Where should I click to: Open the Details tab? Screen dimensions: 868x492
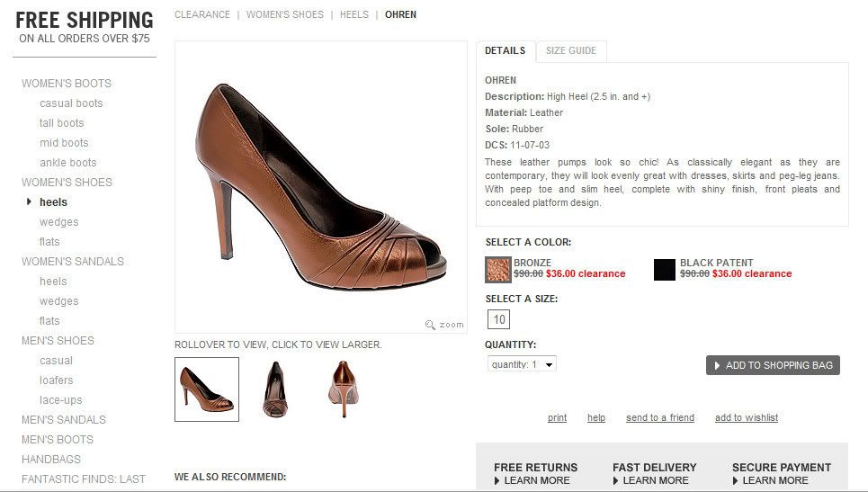[505, 51]
